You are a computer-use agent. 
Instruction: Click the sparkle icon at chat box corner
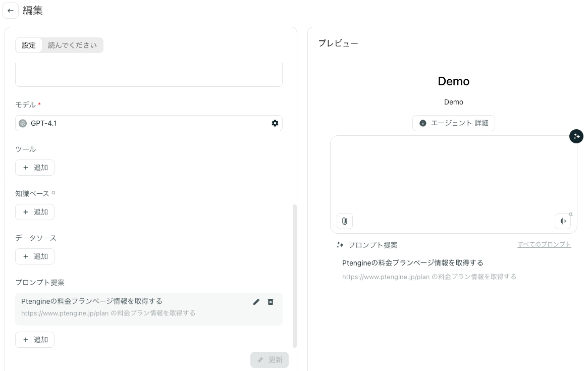576,136
